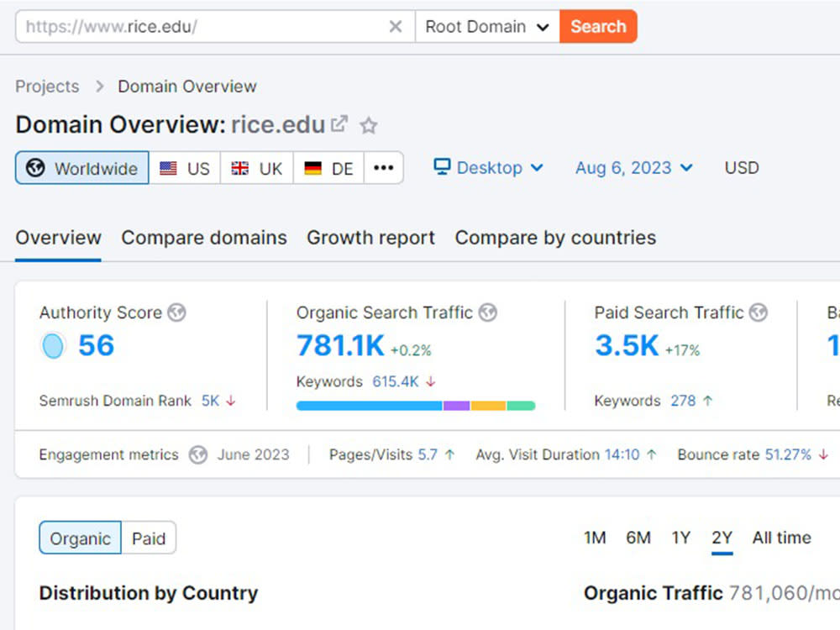Go to Projects breadcrumb
Screen dimensions: 840x630
[x=47, y=87]
